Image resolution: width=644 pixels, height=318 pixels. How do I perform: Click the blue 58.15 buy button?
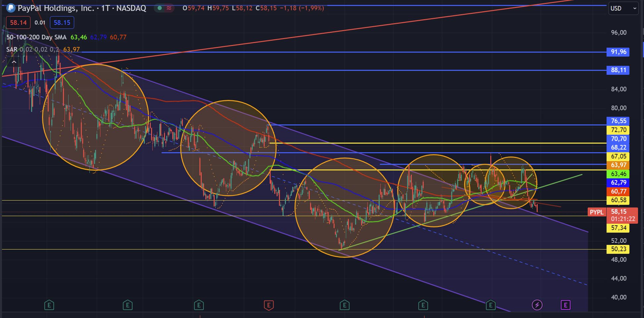pos(62,23)
